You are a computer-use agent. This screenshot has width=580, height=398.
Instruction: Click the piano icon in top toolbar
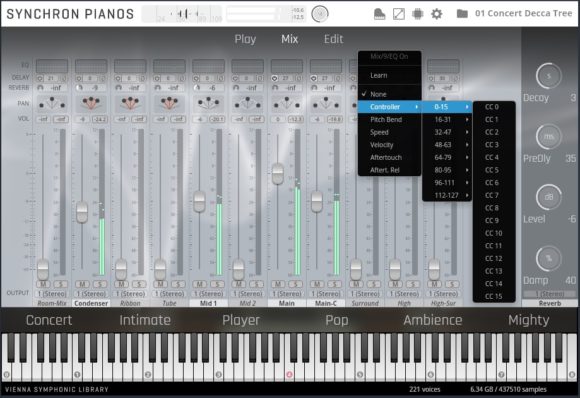point(380,14)
